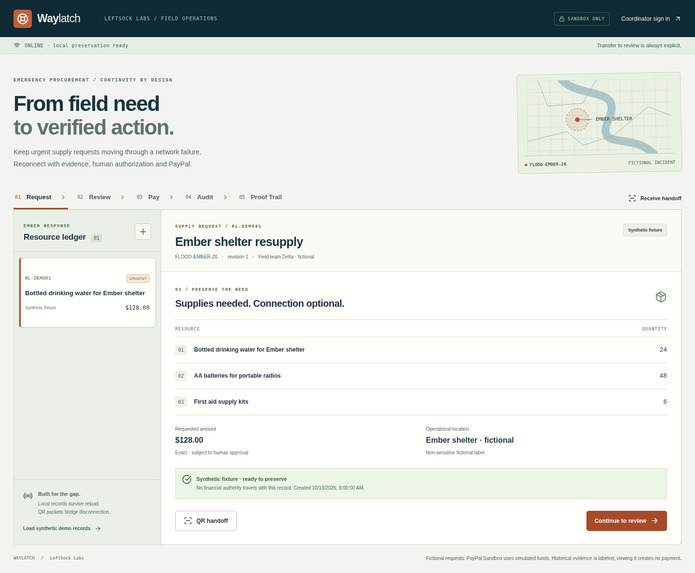The image size is (695, 573).
Task: Click FLOOD-EMBER-26 label under map
Action: click(548, 164)
